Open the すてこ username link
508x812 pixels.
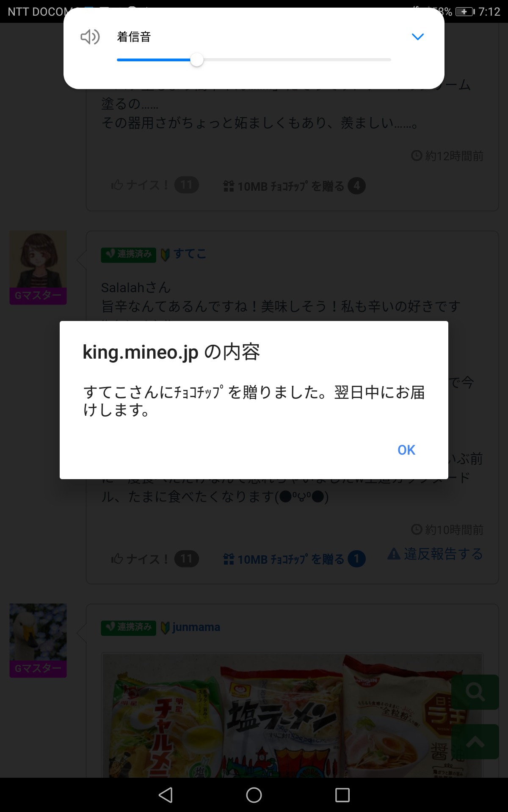click(x=190, y=254)
